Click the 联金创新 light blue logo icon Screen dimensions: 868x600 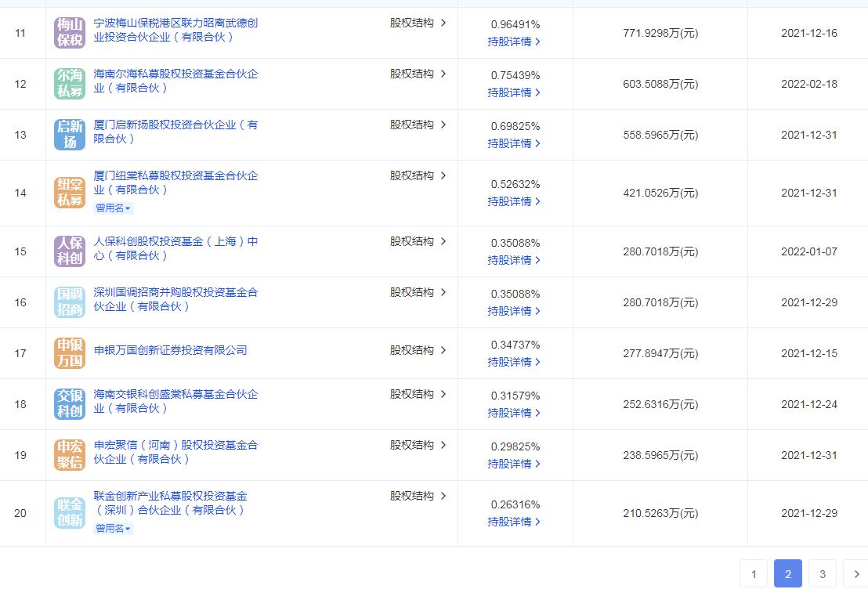(x=70, y=513)
